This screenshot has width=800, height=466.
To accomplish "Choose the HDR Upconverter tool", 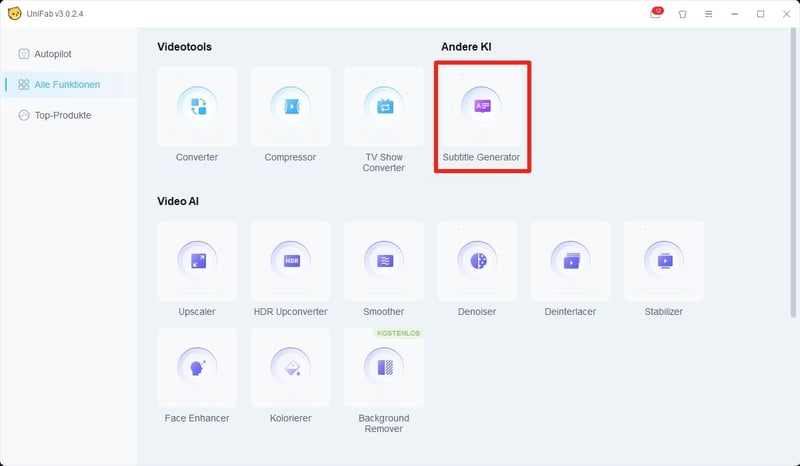I will (x=290, y=261).
